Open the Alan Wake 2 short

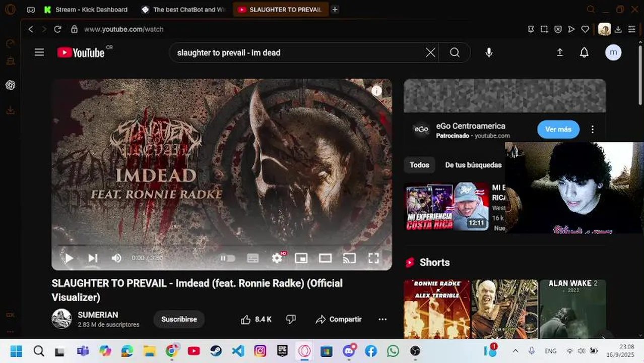click(x=573, y=309)
